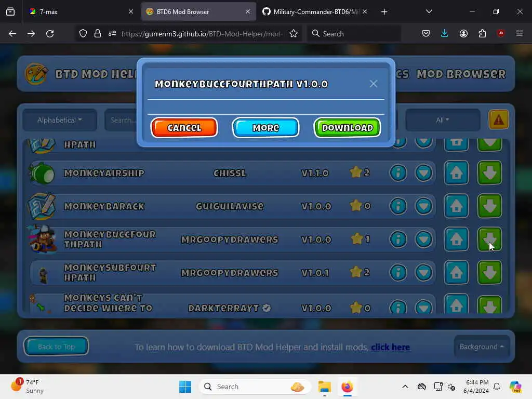
Task: Open the Alphabetical sort dropdown
Action: [x=60, y=120]
